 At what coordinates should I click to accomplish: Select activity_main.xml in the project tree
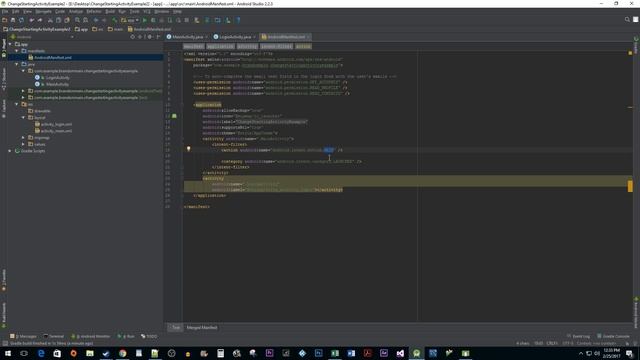pyautogui.click(x=56, y=131)
